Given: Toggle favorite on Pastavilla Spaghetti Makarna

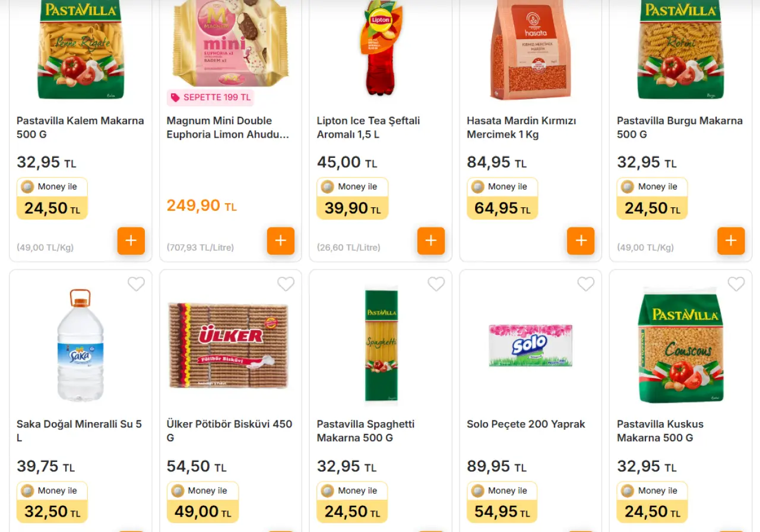Looking at the screenshot, I should (436, 284).
